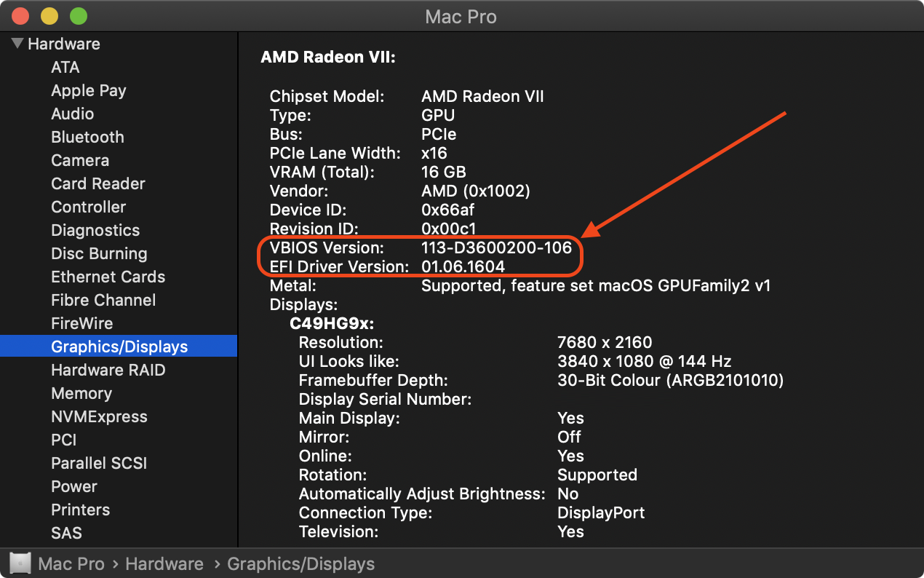Screen dimensions: 924x578
Task: Open Parallel SCSI section
Action: pos(99,463)
